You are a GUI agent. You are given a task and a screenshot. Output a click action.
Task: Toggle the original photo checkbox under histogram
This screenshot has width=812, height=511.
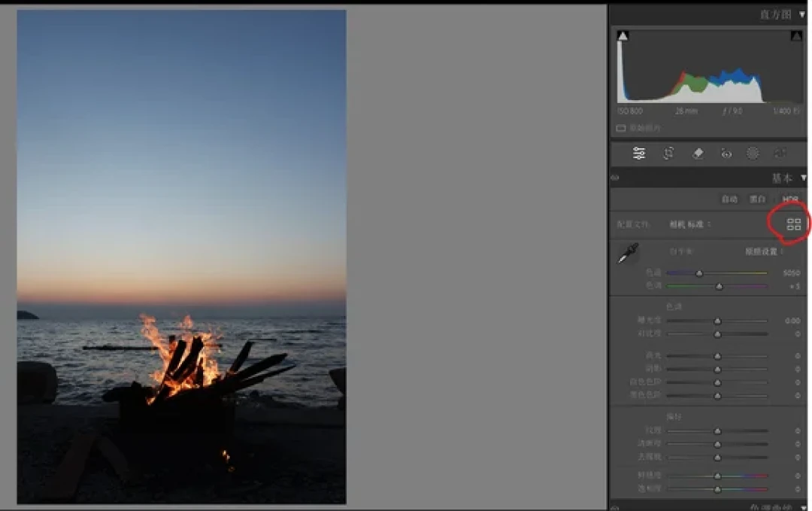pos(620,128)
